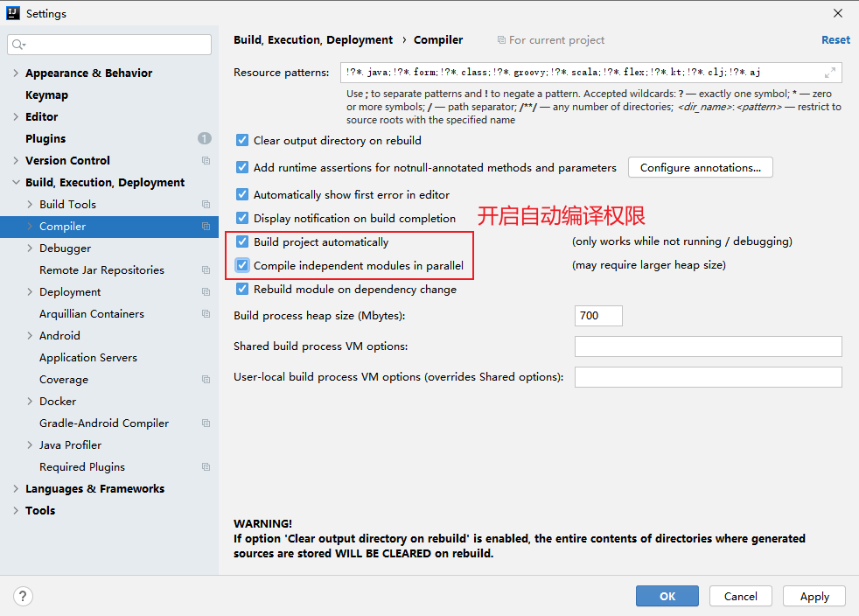The image size is (859, 616).
Task: Click the icon before 'For current project'
Action: (x=501, y=40)
